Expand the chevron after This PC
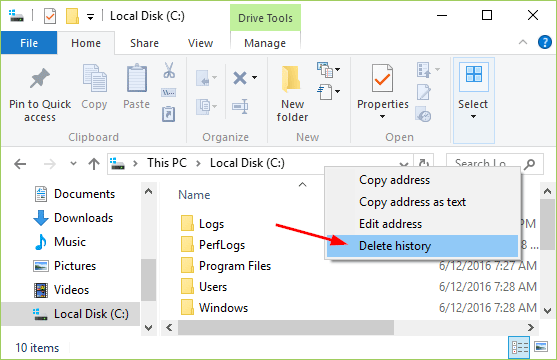 [198, 163]
